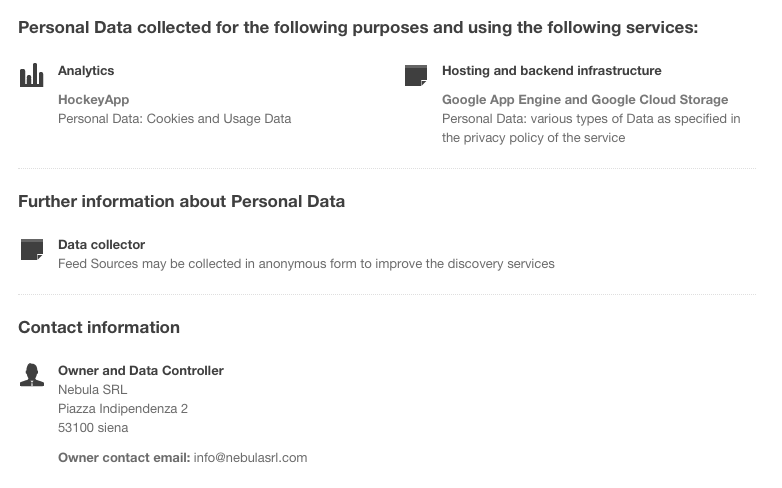
Task: Click the Data collector note icon
Action: coord(32,249)
